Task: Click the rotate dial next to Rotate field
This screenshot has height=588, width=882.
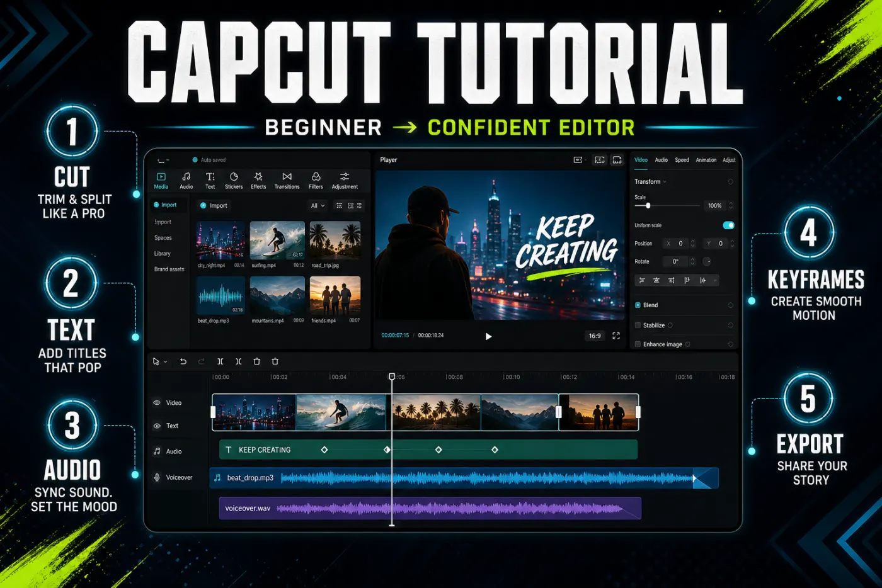Action: coord(707,261)
